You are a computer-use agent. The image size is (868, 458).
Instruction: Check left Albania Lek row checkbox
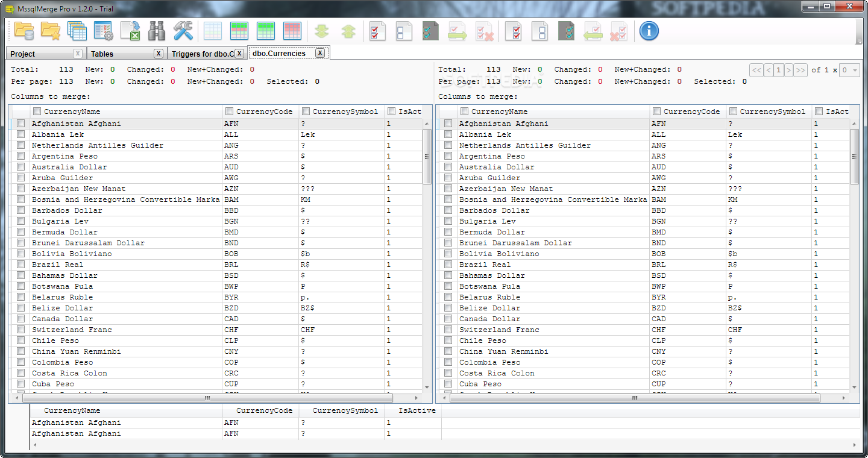pos(20,134)
